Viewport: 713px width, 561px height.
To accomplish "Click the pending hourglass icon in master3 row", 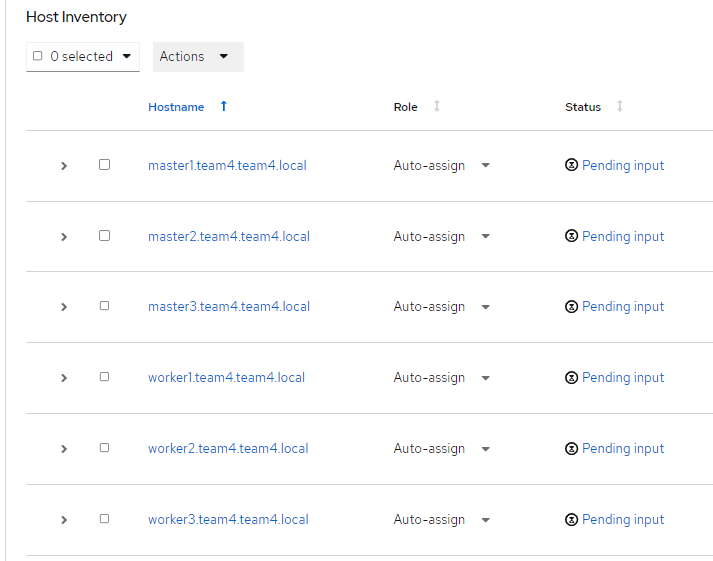I will click(x=572, y=306).
